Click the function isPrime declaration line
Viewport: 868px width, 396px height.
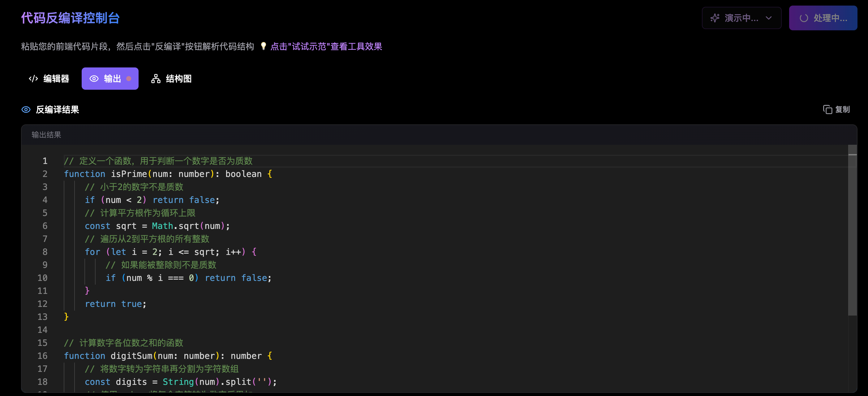click(167, 174)
